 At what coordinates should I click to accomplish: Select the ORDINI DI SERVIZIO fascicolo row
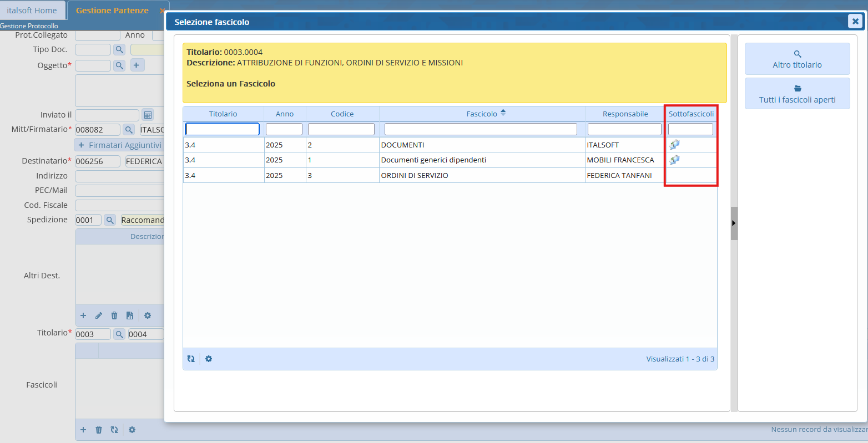point(415,175)
